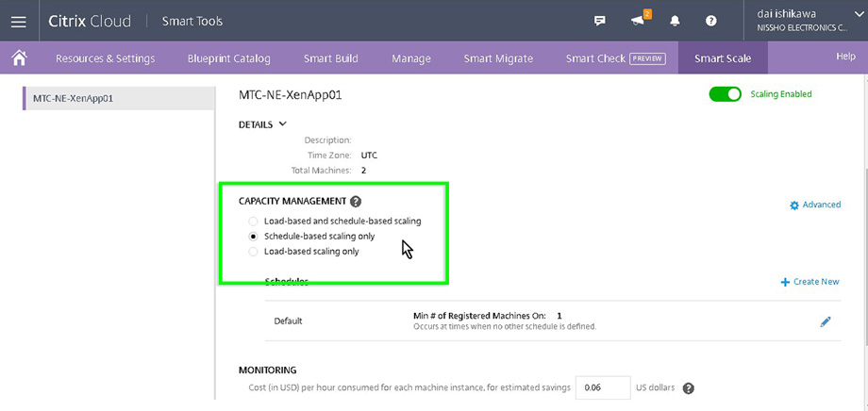868x411 pixels.
Task: Edit the Default schedule with pencil icon
Action: [x=826, y=321]
